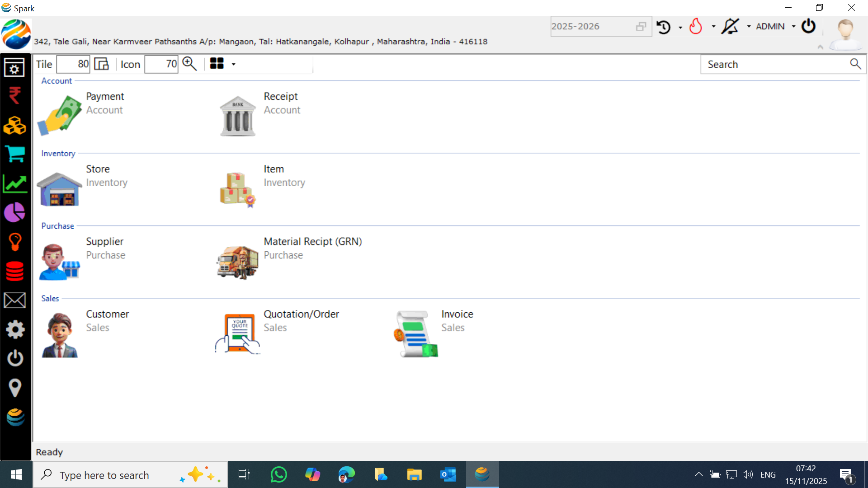The image size is (868, 488).
Task: Expand the history undo dropdown arrow
Action: pos(680,26)
